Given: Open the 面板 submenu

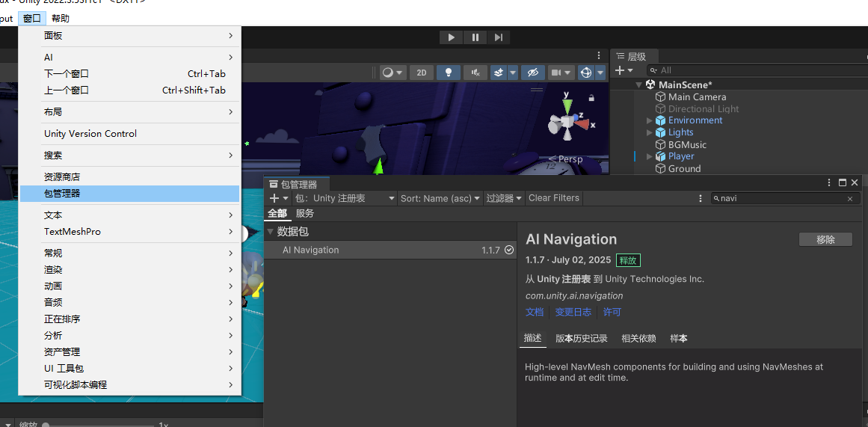Looking at the screenshot, I should coord(130,35).
